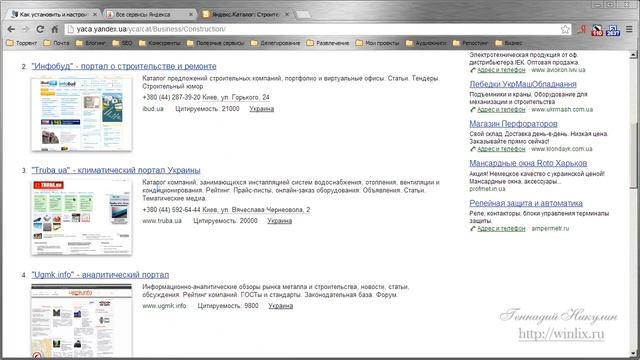Click address 'Киев, ул. Вячеслава Черновола, 2'
640x360 pixels.
point(256,210)
